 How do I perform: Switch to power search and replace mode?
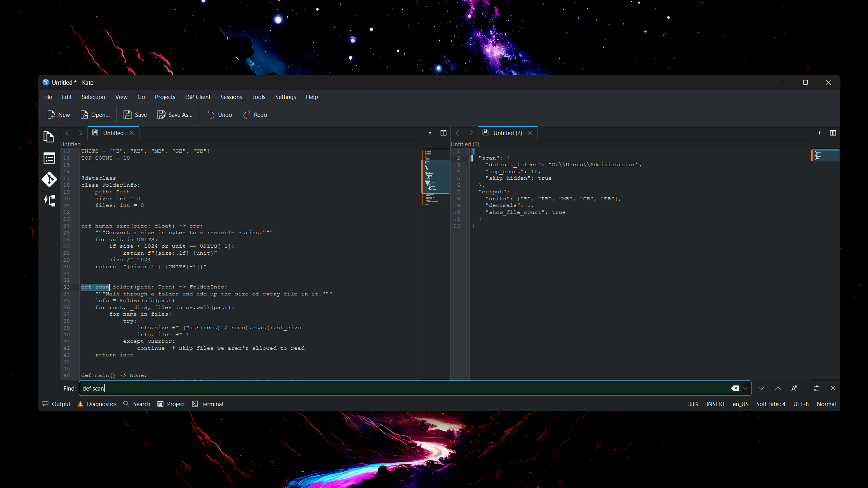click(x=817, y=388)
